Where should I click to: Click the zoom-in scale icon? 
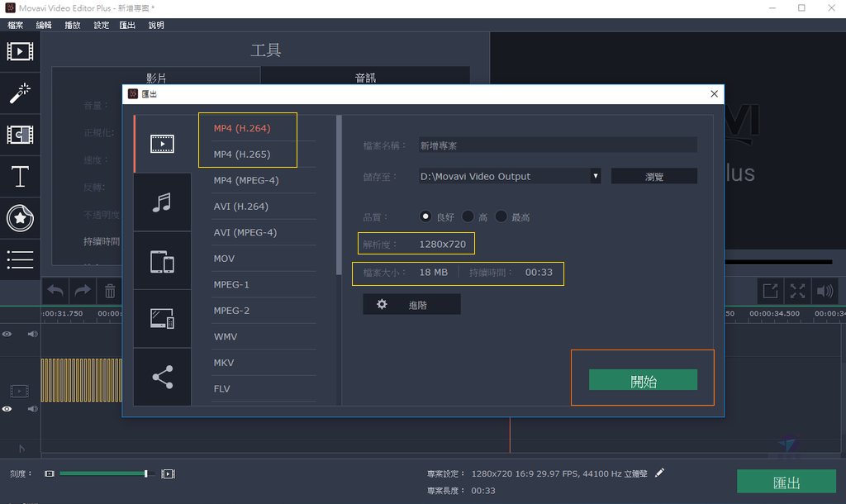point(168,473)
